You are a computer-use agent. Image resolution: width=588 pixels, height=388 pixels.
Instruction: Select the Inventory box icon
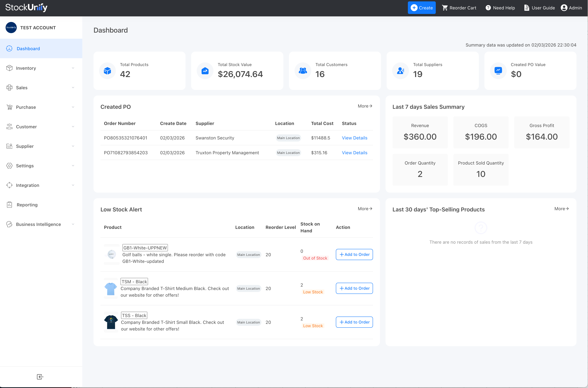pyautogui.click(x=9, y=68)
